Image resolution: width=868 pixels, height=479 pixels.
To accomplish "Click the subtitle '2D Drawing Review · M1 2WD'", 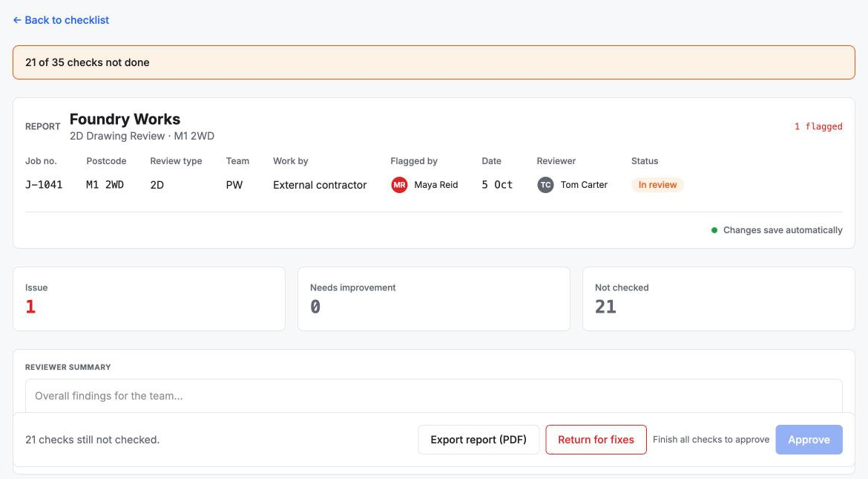I will pyautogui.click(x=142, y=136).
